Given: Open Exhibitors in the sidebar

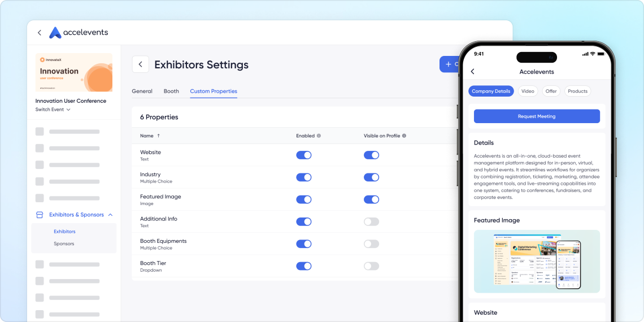Looking at the screenshot, I should [64, 232].
